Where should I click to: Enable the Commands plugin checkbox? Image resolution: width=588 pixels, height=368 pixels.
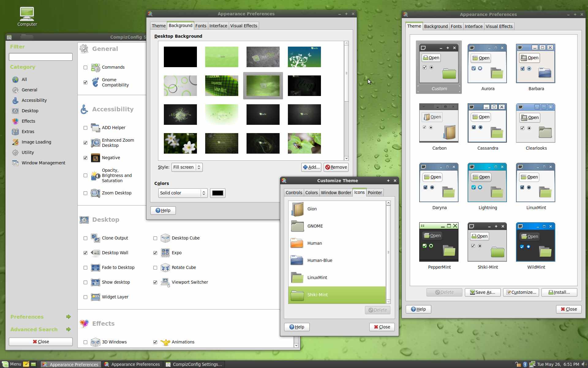85,67
